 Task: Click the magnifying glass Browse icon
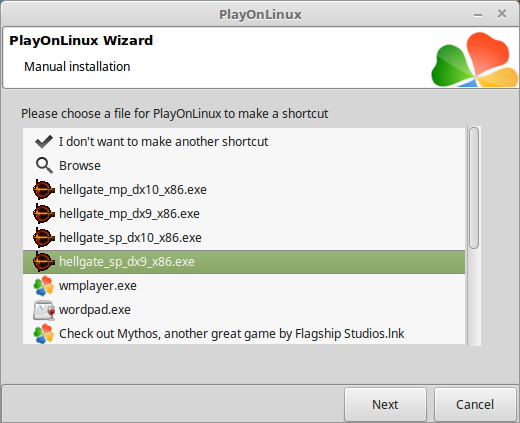point(44,166)
